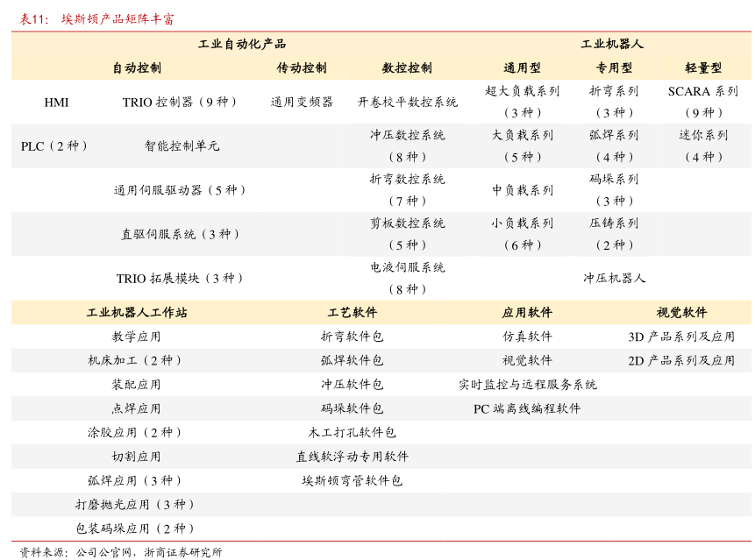This screenshot has width=755, height=560.
Task: Select the 工业自动化产品 header
Action: tap(242, 44)
